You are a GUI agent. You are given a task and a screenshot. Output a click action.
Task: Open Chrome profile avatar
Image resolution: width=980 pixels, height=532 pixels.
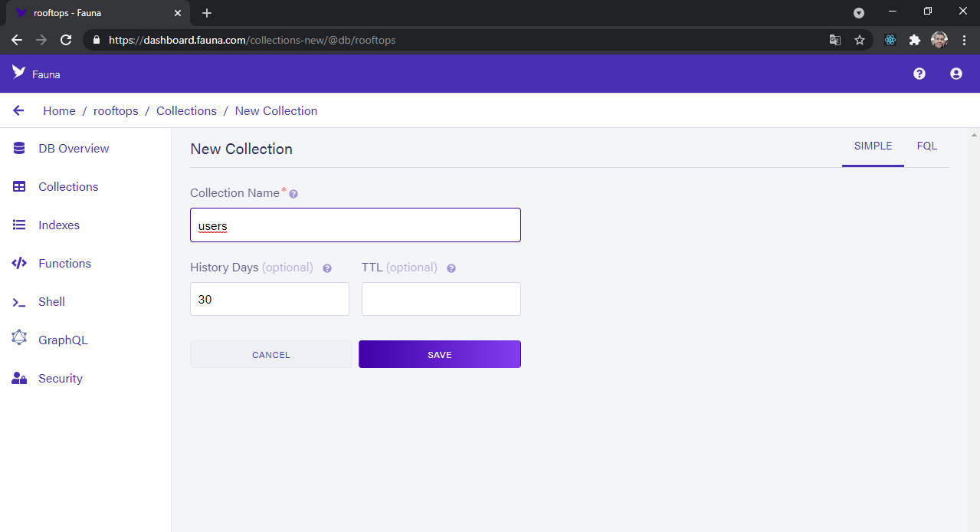point(939,40)
